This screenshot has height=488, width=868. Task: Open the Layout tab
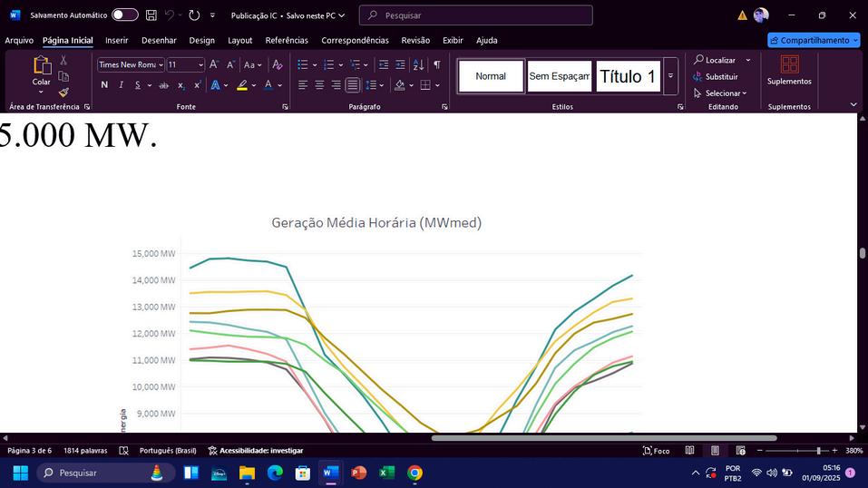coord(239,41)
